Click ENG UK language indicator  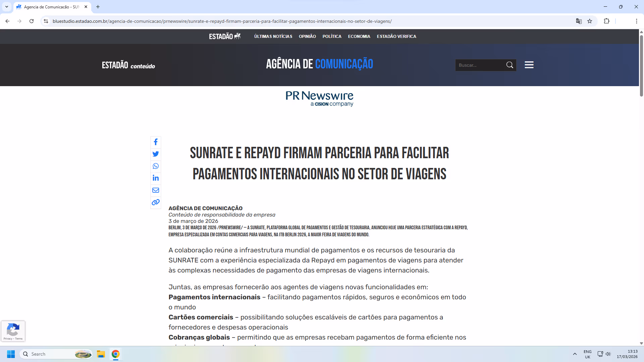(x=587, y=354)
